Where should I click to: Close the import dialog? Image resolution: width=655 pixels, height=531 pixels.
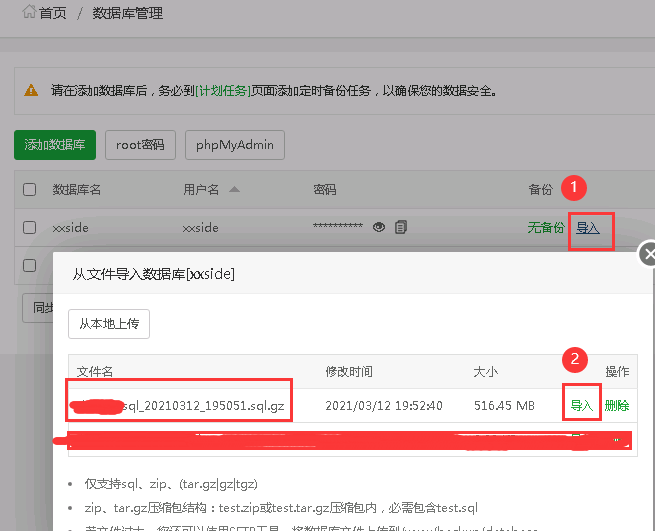(647, 254)
